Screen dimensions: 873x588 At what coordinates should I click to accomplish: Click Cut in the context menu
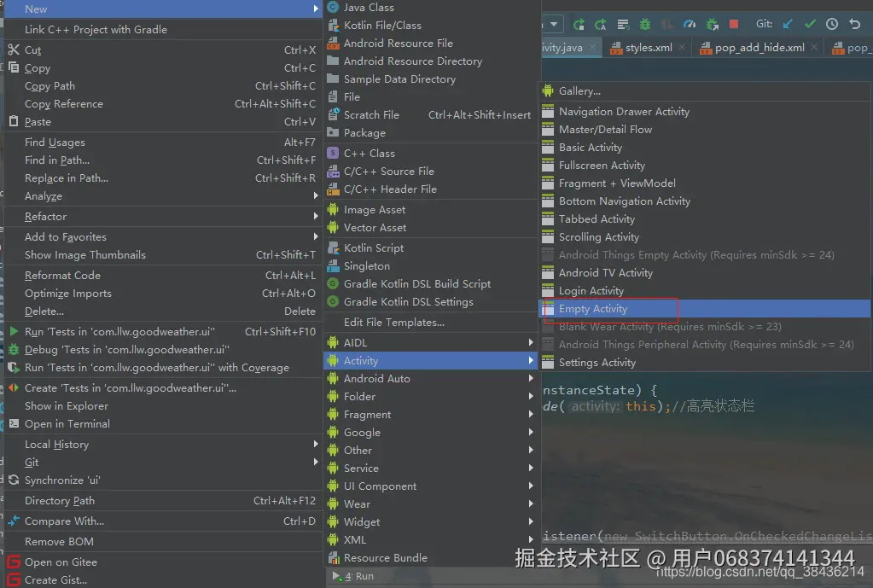click(x=163, y=50)
